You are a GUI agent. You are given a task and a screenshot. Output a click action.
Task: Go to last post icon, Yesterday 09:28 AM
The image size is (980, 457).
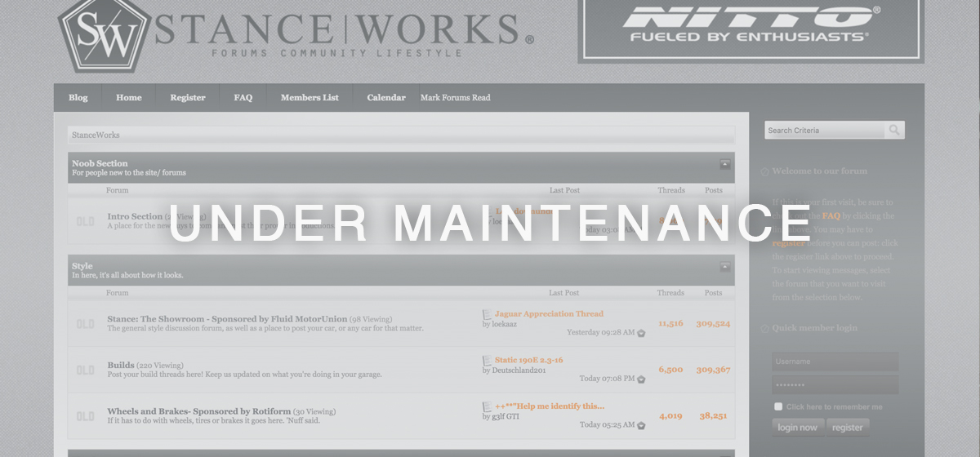pos(641,333)
